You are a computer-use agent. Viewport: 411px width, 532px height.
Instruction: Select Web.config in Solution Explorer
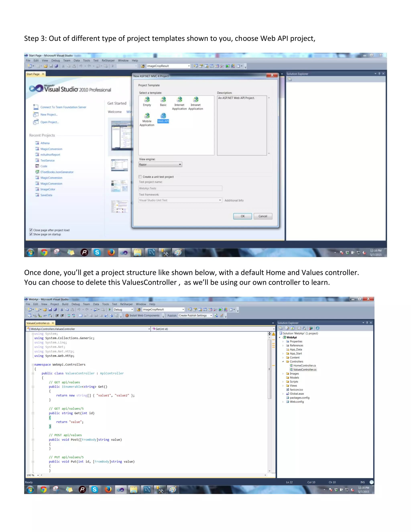click(x=297, y=402)
